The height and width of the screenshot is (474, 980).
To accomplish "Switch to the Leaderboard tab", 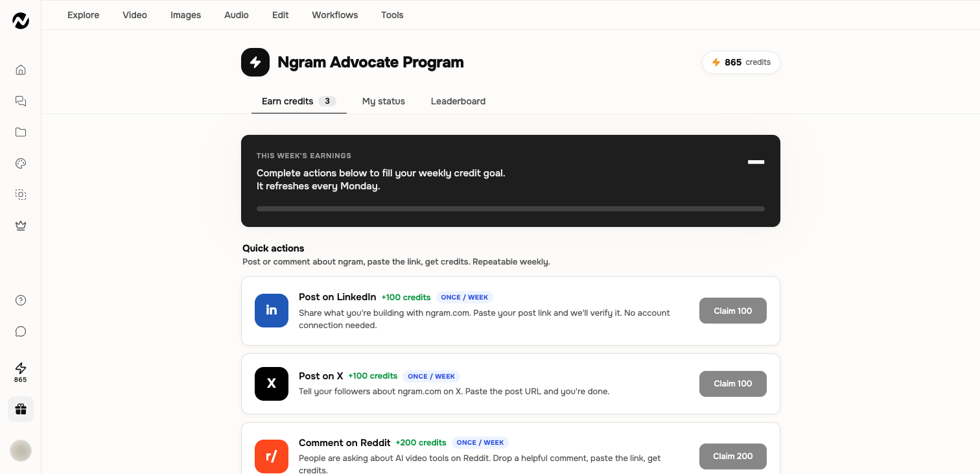I will (458, 101).
